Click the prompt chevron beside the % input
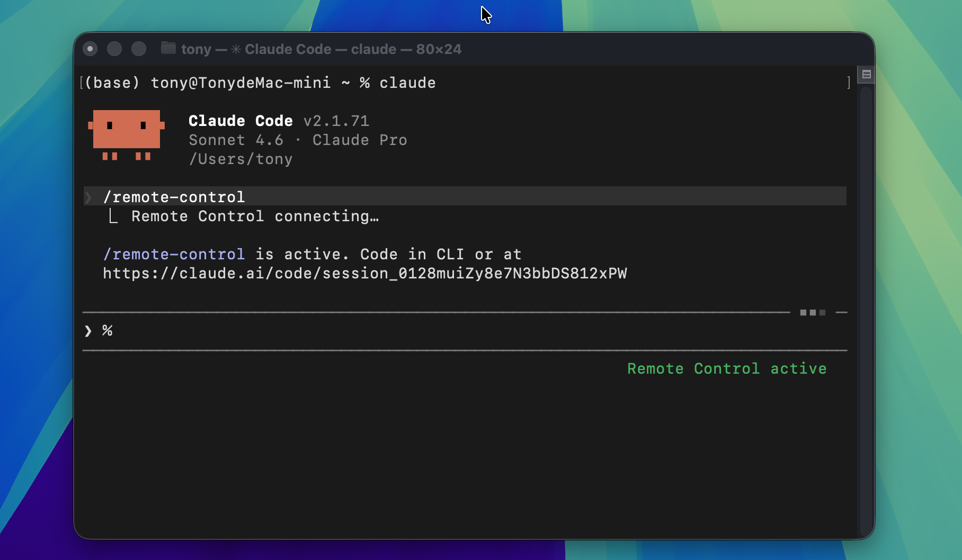This screenshot has width=962, height=560. tap(88, 331)
